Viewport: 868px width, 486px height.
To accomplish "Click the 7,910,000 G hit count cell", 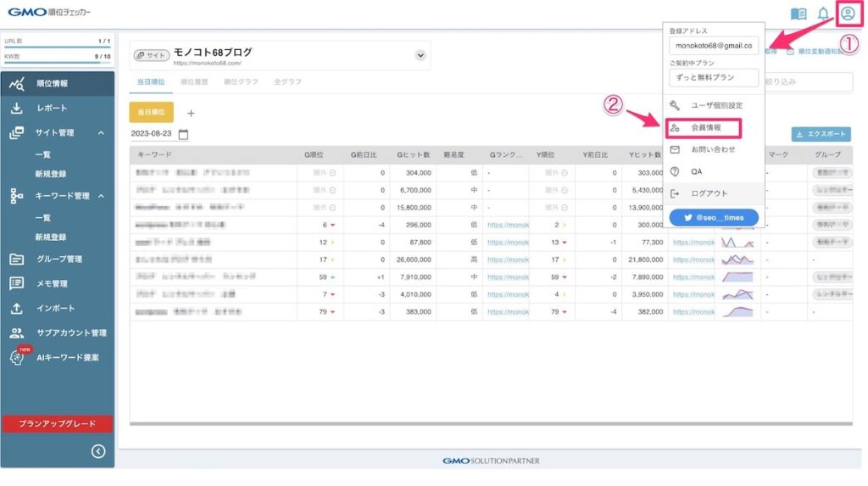I will point(415,277).
